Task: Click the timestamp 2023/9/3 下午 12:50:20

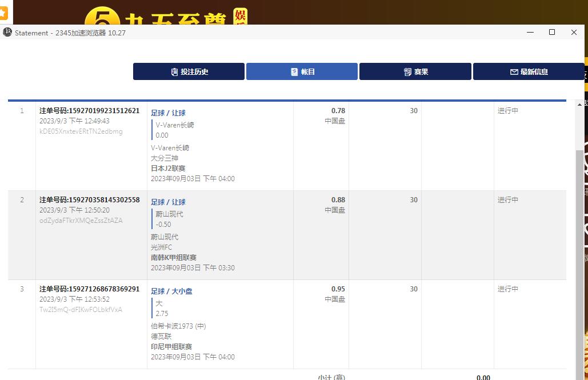Action: click(x=74, y=210)
